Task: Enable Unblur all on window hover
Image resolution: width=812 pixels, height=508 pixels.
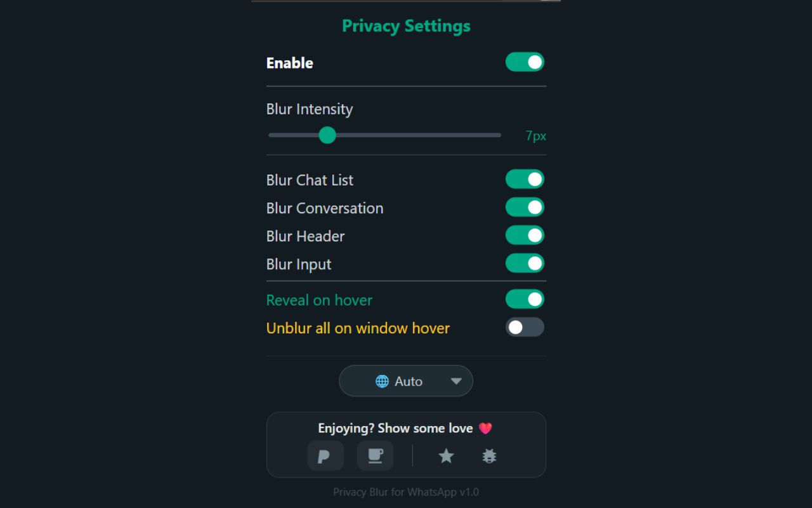Action: [x=525, y=326]
